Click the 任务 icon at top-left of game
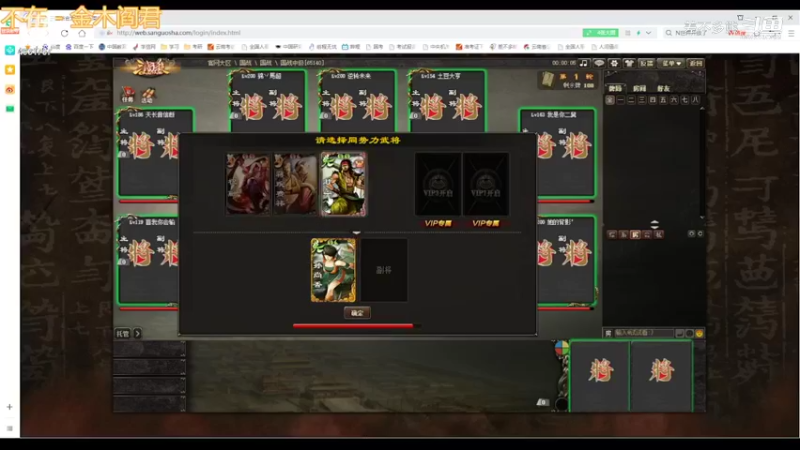The width and height of the screenshot is (800, 450). (x=128, y=94)
